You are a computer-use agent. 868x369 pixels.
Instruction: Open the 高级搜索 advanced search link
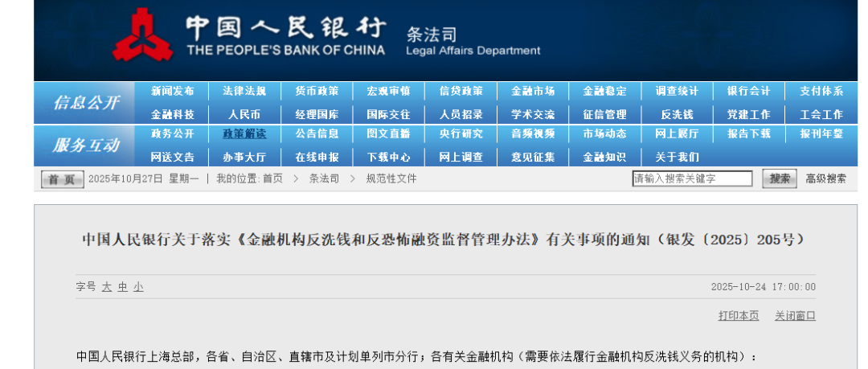pos(826,179)
